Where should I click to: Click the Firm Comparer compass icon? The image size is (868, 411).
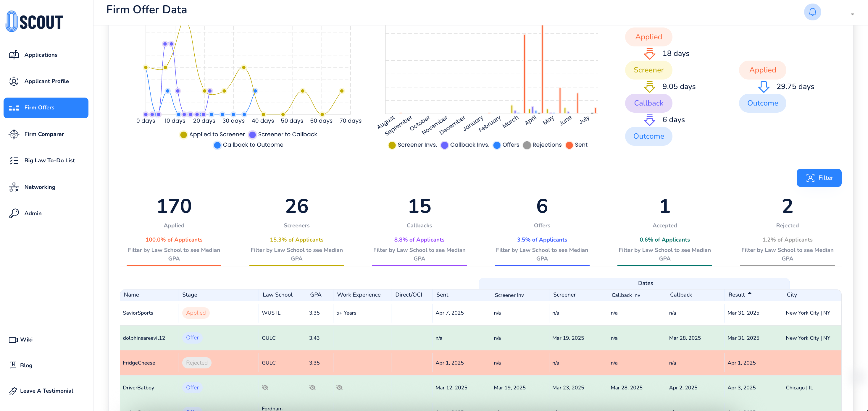click(14, 134)
